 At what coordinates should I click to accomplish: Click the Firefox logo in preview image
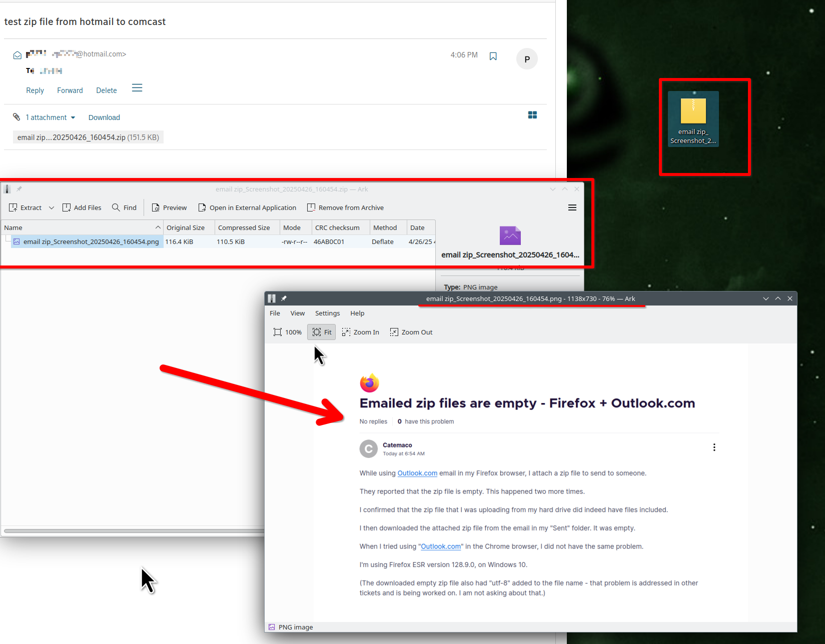[x=370, y=382]
